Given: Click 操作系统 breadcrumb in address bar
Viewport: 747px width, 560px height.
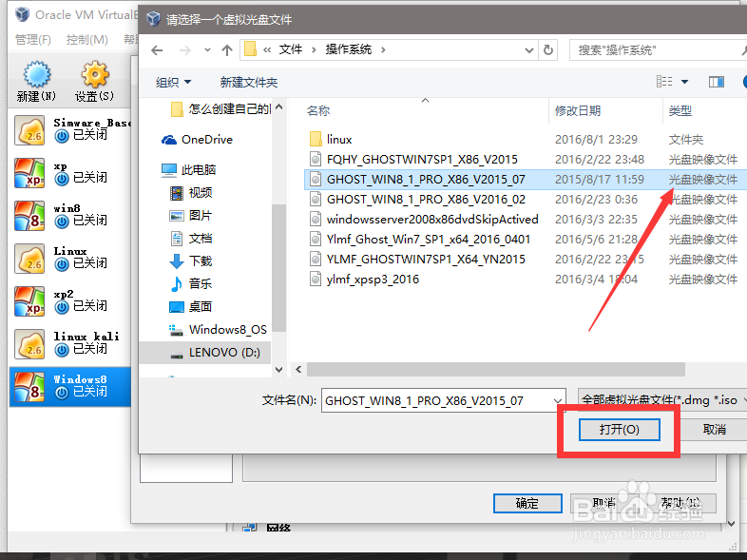Looking at the screenshot, I should click(348, 49).
